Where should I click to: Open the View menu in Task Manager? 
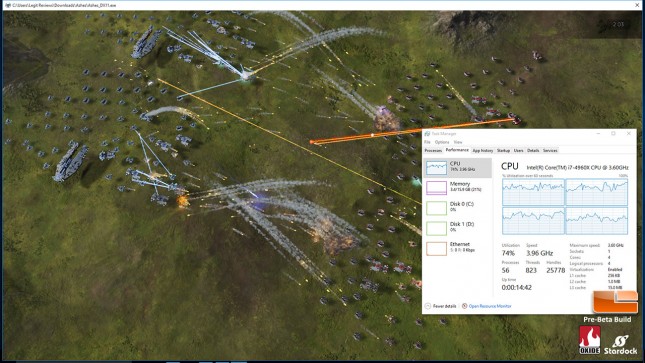tap(458, 142)
